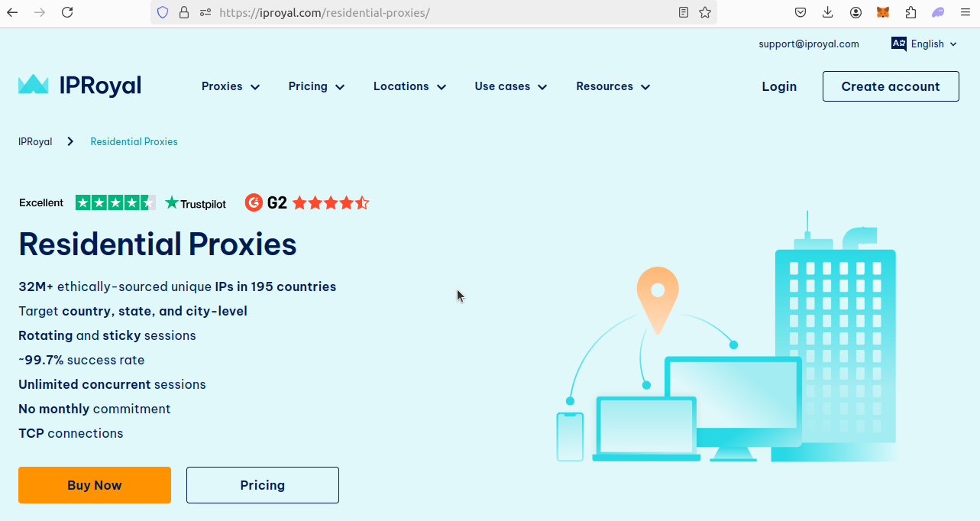Click the 'TCP connections' text

click(x=71, y=433)
